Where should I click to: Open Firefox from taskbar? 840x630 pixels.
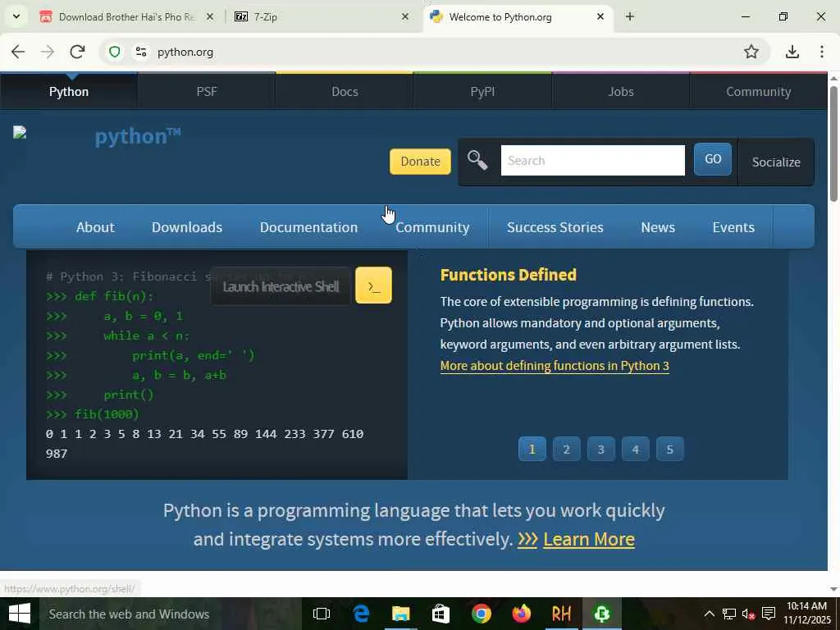click(521, 614)
